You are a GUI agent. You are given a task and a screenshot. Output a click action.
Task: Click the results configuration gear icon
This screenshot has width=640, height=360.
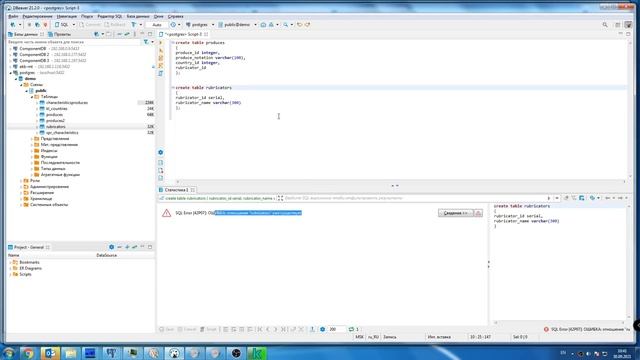(x=322, y=329)
